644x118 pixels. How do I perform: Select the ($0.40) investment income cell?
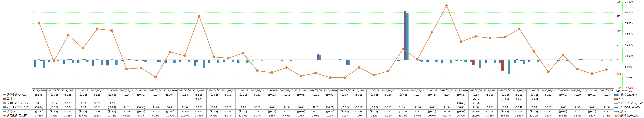(x=461, y=103)
